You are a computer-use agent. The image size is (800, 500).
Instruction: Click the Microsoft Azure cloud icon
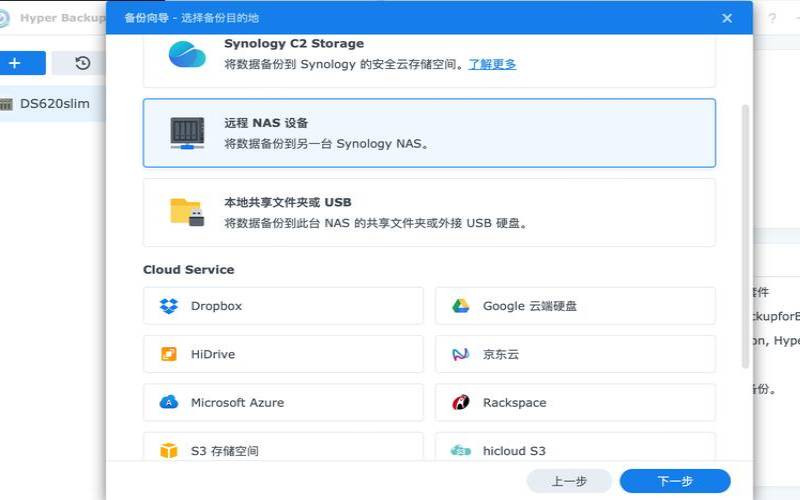[169, 402]
